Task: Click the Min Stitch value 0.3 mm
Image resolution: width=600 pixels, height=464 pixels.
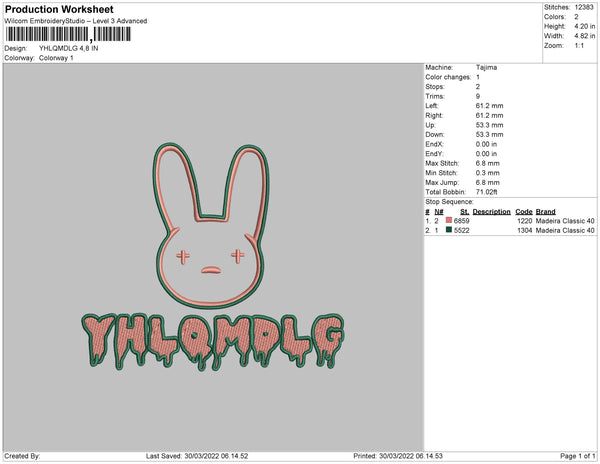Action: coord(488,173)
